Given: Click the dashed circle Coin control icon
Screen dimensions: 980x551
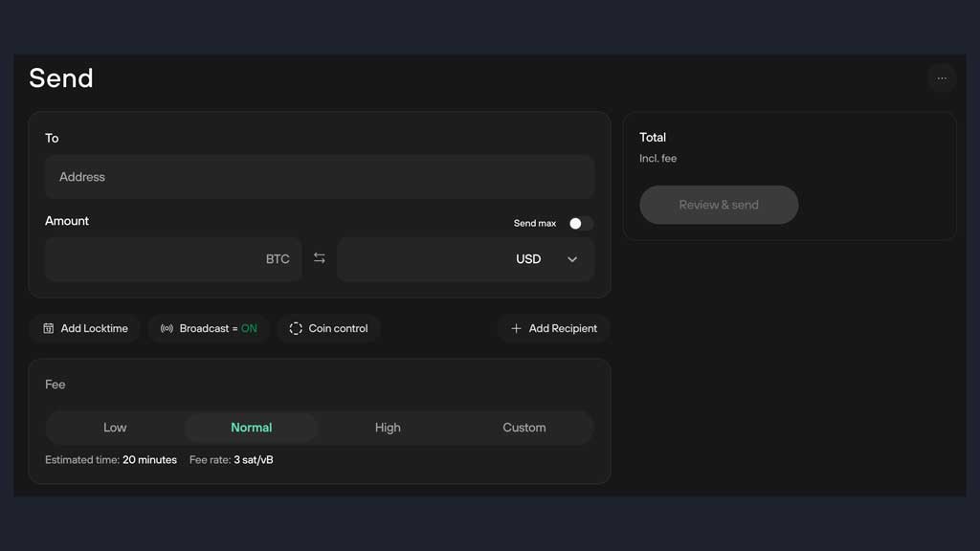Looking at the screenshot, I should 296,328.
